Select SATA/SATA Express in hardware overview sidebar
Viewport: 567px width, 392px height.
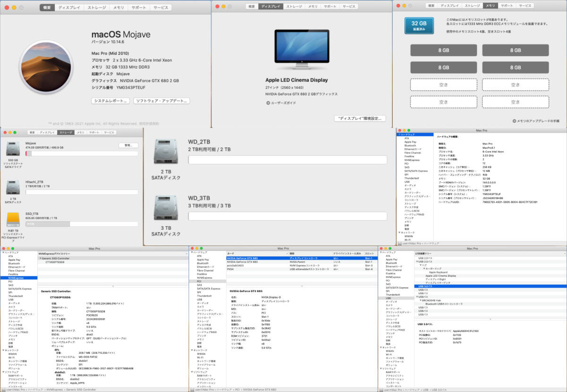[416, 171]
